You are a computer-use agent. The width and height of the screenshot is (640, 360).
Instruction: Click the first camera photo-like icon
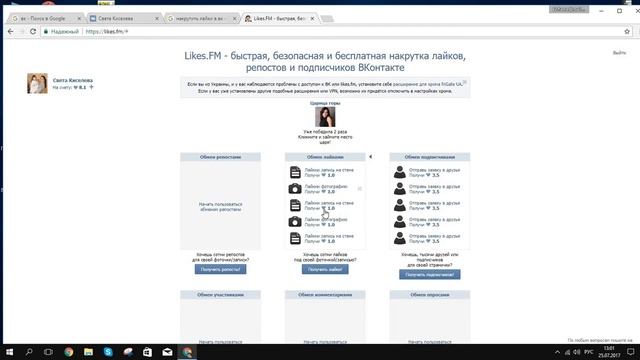[x=295, y=189]
